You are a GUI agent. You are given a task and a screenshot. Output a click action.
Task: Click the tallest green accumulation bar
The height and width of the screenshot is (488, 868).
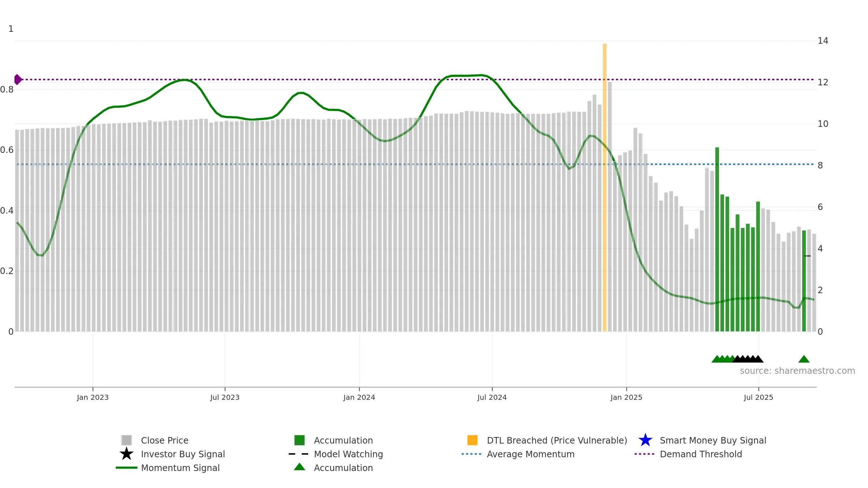point(717,239)
